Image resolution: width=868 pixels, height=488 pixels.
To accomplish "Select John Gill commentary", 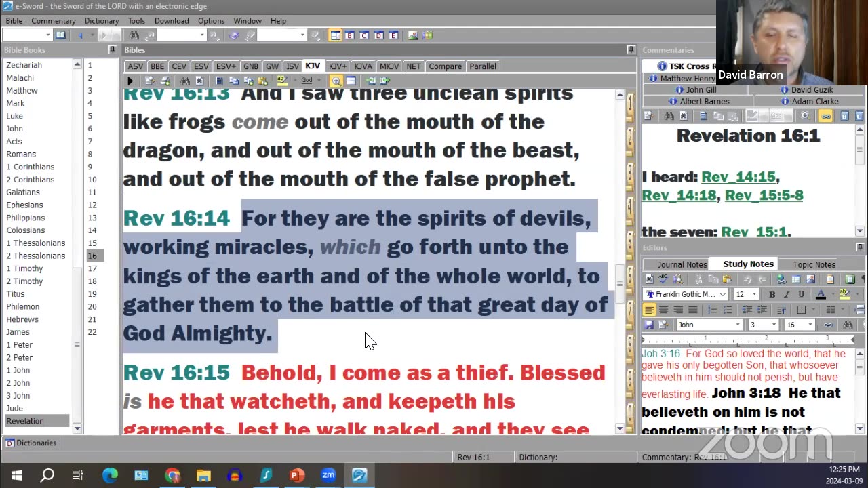I will [x=695, y=90].
